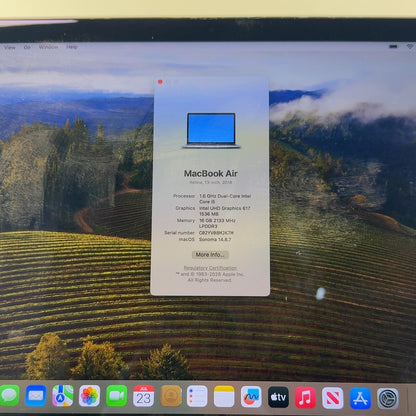Open the Help menu
Image resolution: width=416 pixels, height=416 pixels.
(x=72, y=47)
